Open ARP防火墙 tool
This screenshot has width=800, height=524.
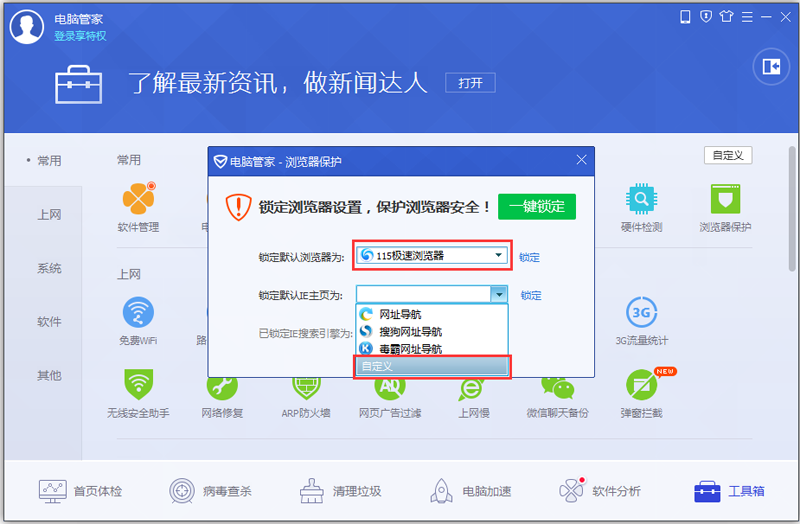tap(306, 388)
